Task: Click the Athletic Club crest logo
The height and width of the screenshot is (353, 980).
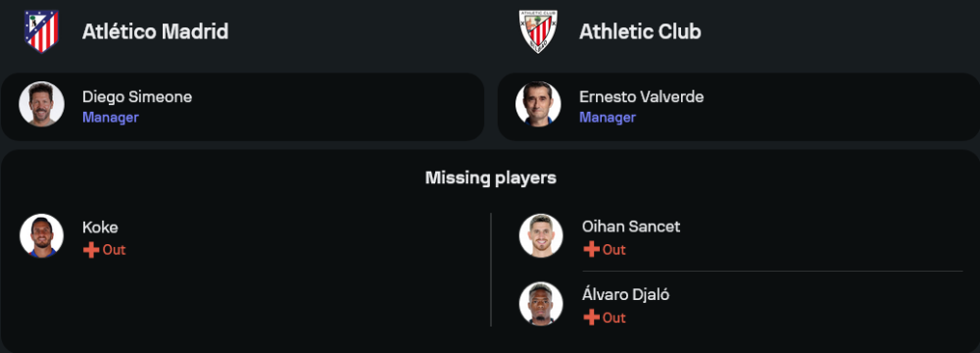Action: (x=538, y=31)
